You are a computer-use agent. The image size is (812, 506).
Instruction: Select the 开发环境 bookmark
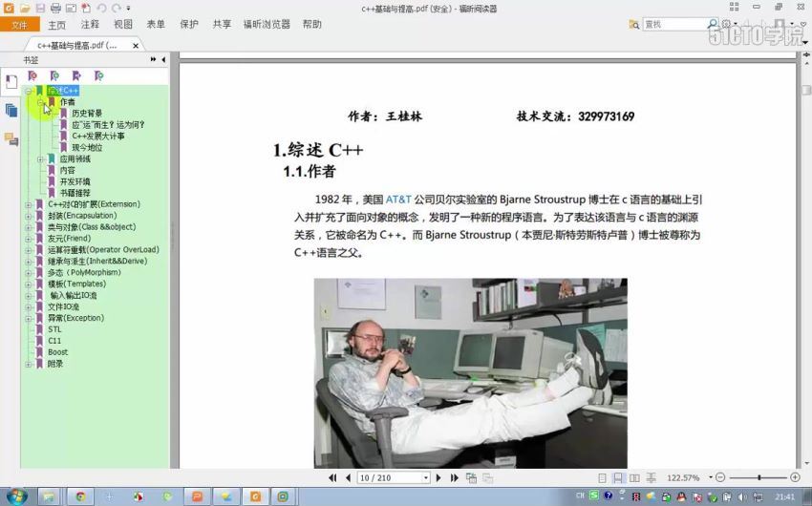pos(75,181)
